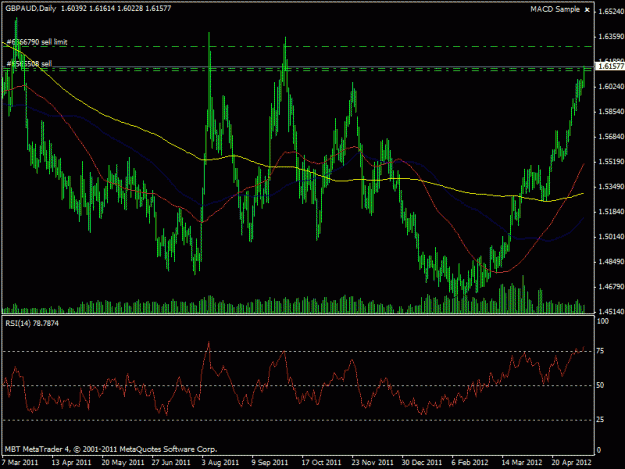Screen dimensions: 625x469
Task: Select the open sell order label ending 508
Action: pyautogui.click(x=29, y=64)
